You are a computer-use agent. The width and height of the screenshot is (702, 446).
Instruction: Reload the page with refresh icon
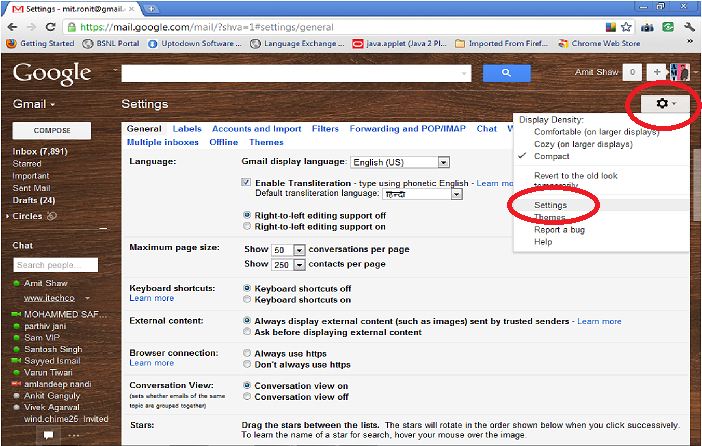point(50,27)
